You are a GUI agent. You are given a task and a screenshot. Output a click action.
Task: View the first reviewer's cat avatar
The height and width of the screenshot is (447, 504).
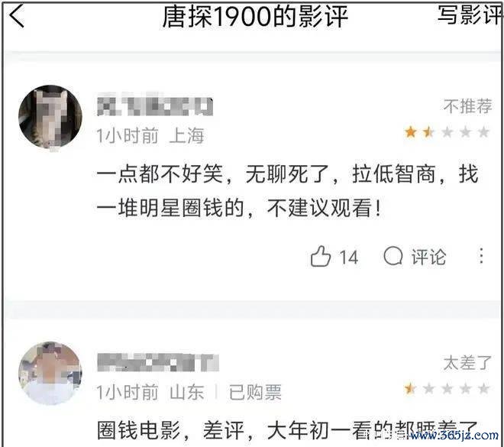click(50, 117)
